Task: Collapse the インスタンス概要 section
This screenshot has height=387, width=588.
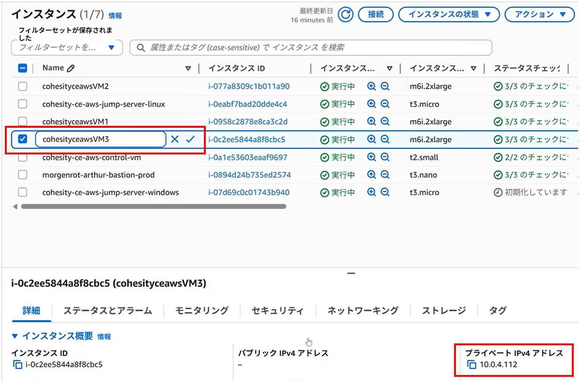Action: click(x=15, y=336)
